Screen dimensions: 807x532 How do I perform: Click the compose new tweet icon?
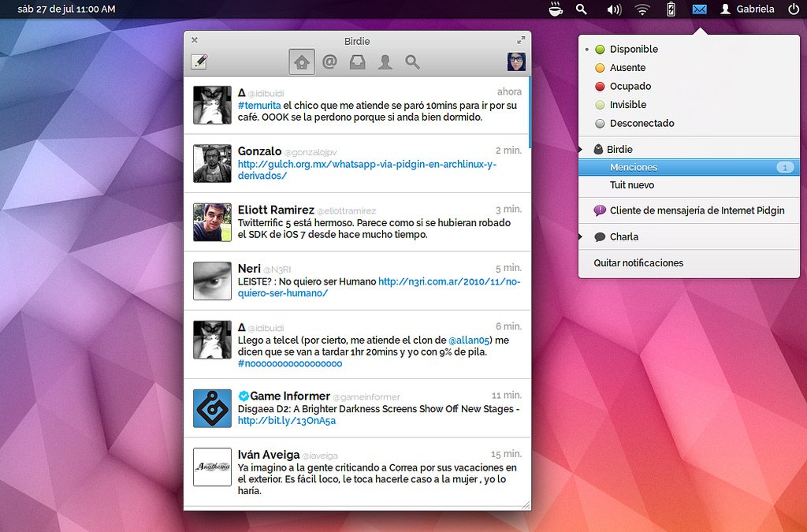(x=199, y=61)
